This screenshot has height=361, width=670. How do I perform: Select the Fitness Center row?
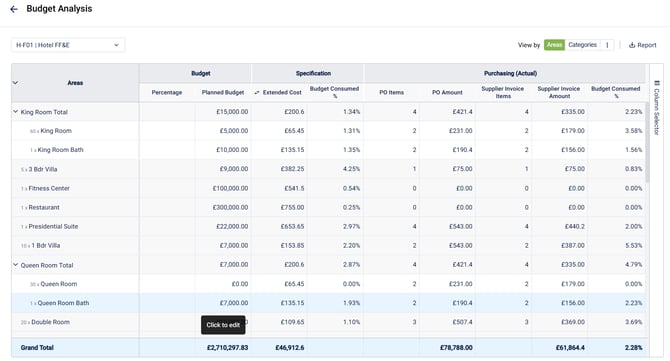[x=329, y=188]
